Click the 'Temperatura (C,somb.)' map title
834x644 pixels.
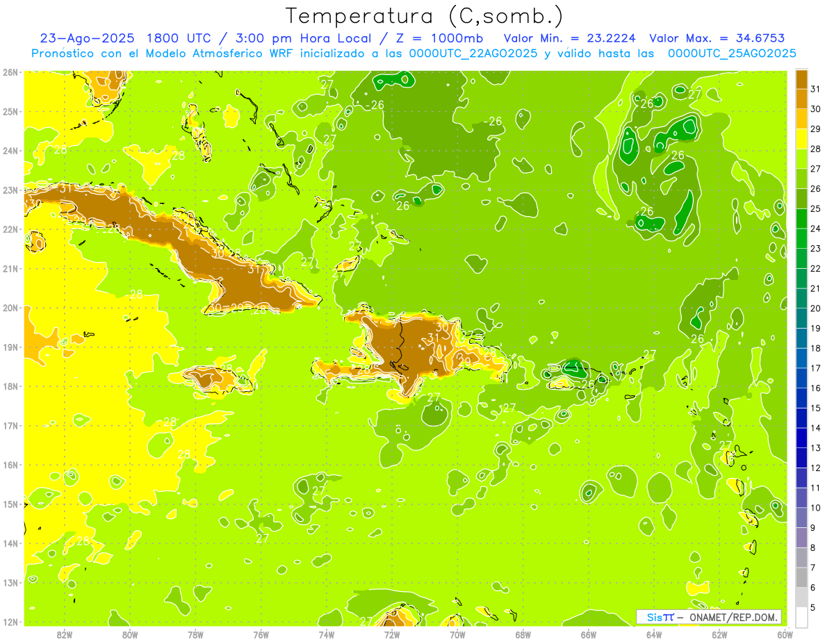click(x=425, y=16)
